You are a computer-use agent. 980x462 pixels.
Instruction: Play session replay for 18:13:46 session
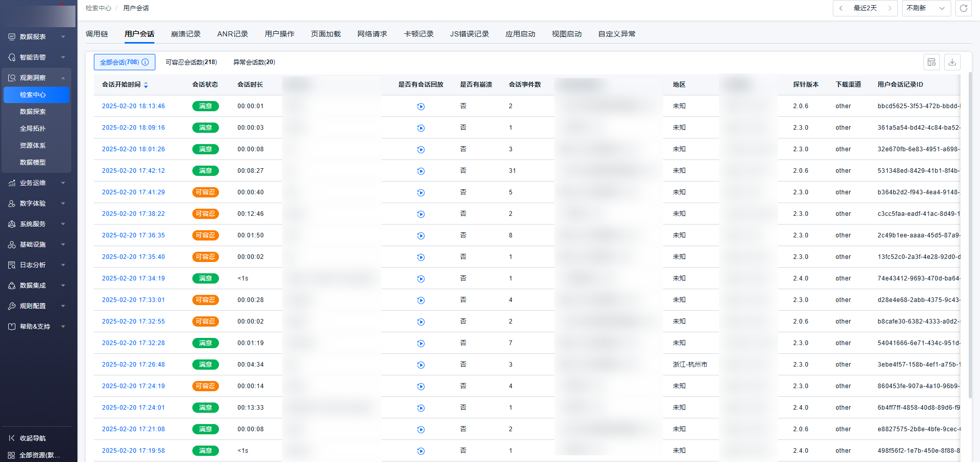click(x=421, y=107)
